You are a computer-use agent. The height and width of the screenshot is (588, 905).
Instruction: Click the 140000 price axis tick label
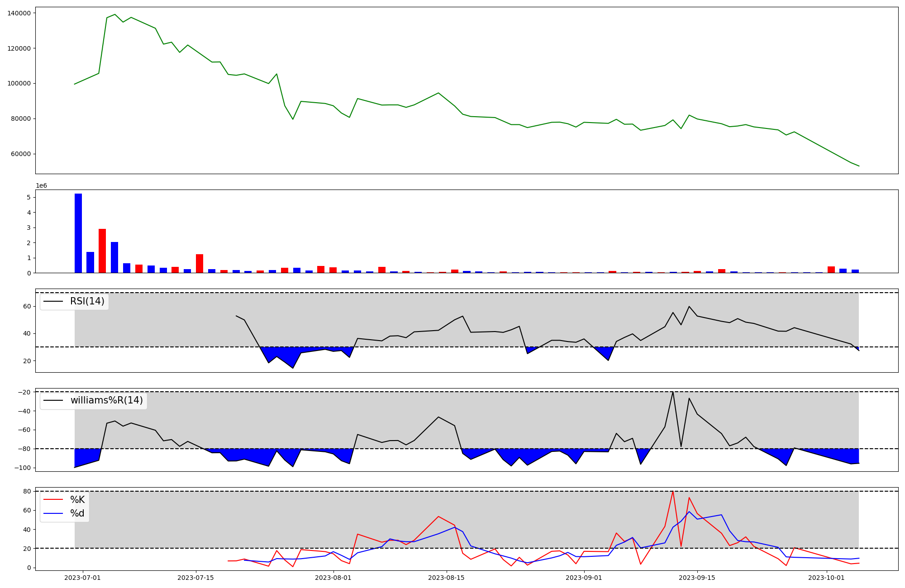pyautogui.click(x=19, y=13)
